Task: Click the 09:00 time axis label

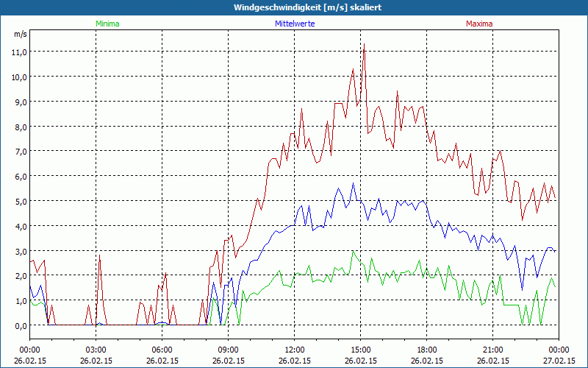Action: click(x=228, y=350)
